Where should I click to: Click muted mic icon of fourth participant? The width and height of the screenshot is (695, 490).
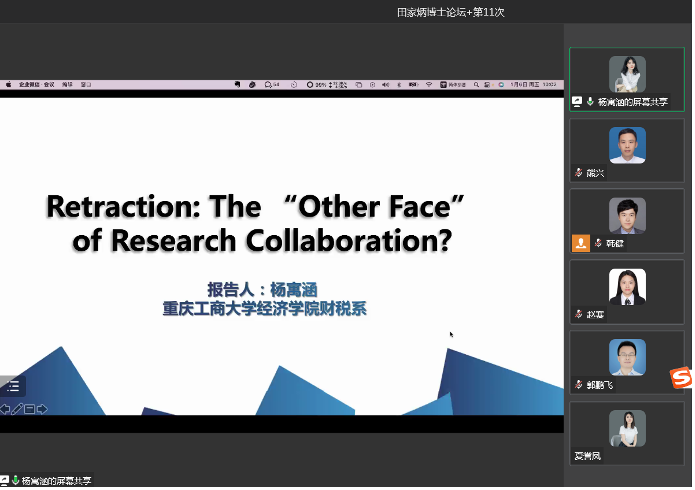point(579,314)
